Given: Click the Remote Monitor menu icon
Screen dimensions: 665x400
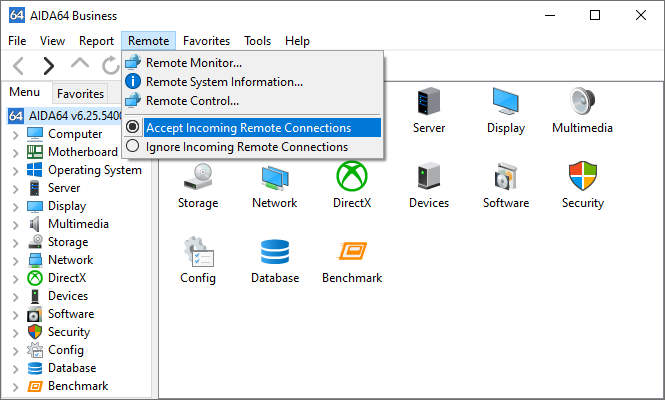Looking at the screenshot, I should tap(133, 62).
